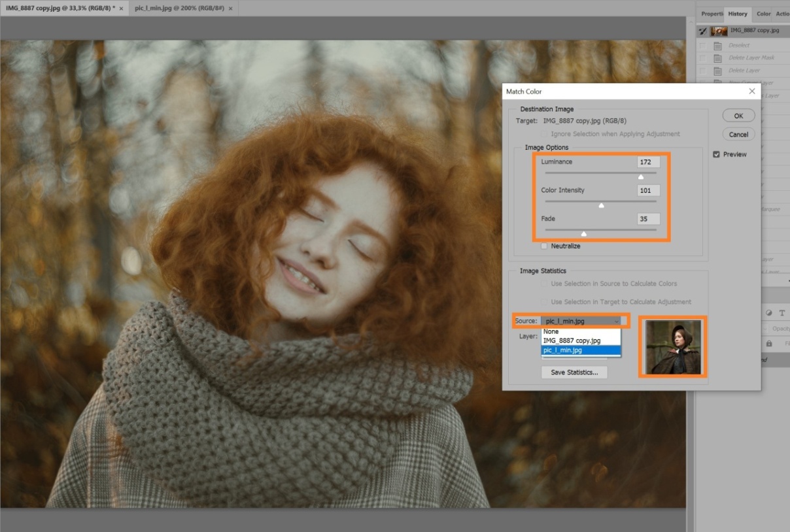790x532 pixels.
Task: Click the Delete Layer Mask history state icon
Action: tap(717, 58)
